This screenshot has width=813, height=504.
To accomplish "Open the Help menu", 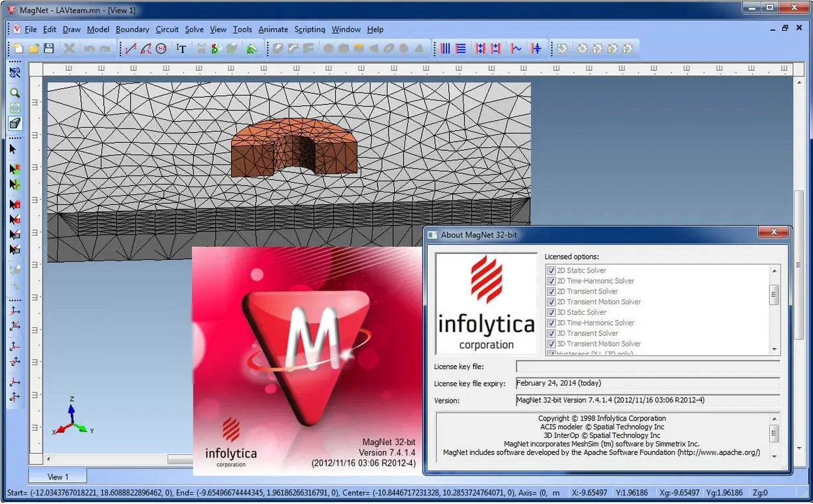I will (375, 29).
